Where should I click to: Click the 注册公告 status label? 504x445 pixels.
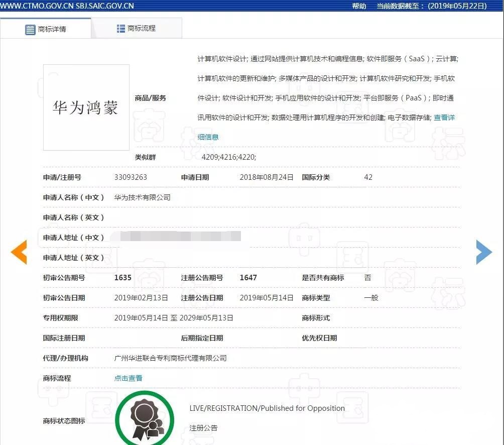point(203,428)
